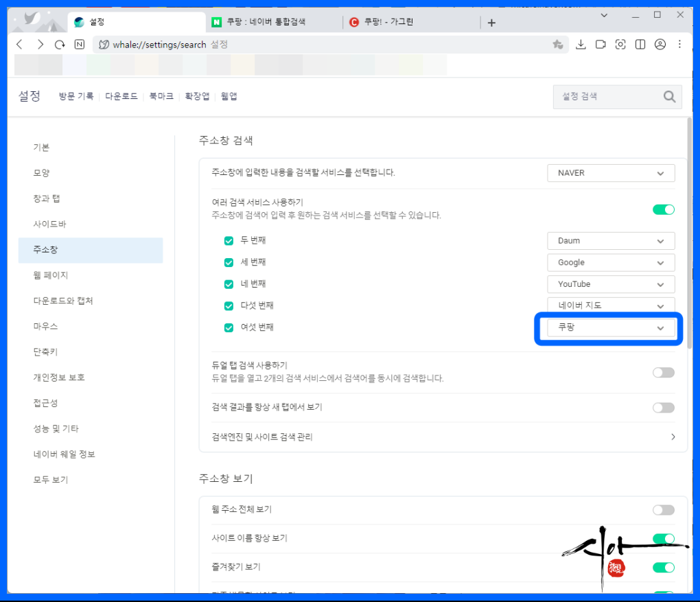Switch to the 쿠팡 : 네이버 통합검색 tab
The height and width of the screenshot is (602, 700).
coord(275,22)
